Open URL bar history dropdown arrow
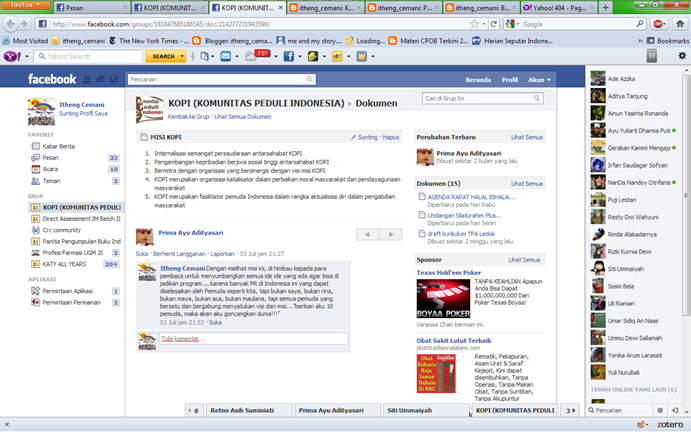The image size is (691, 432). pyautogui.click(x=484, y=24)
